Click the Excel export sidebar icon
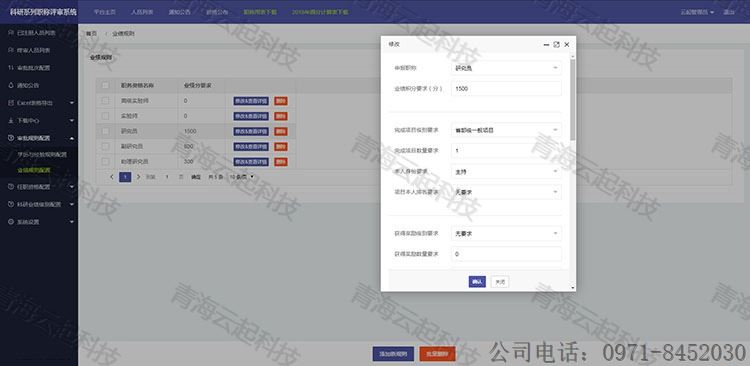750x366 pixels. click(11, 103)
